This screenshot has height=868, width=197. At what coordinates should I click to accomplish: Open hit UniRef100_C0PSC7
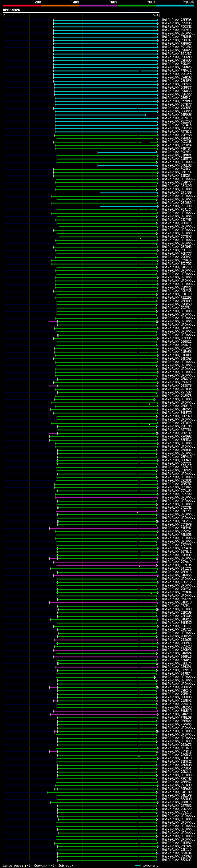(x=177, y=84)
